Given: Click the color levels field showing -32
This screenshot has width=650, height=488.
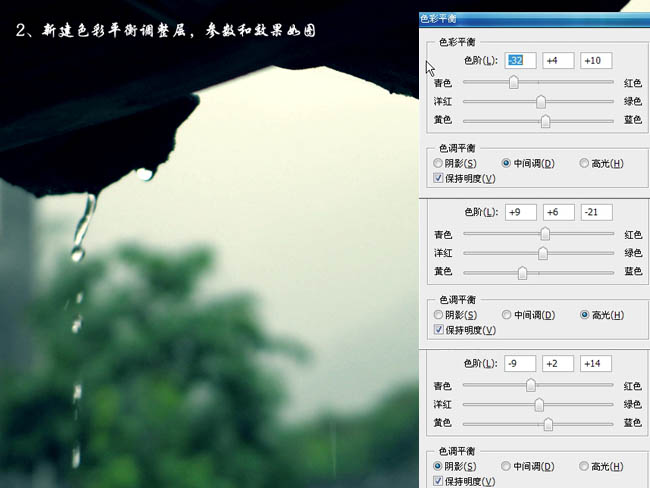Looking at the screenshot, I should pos(520,61).
